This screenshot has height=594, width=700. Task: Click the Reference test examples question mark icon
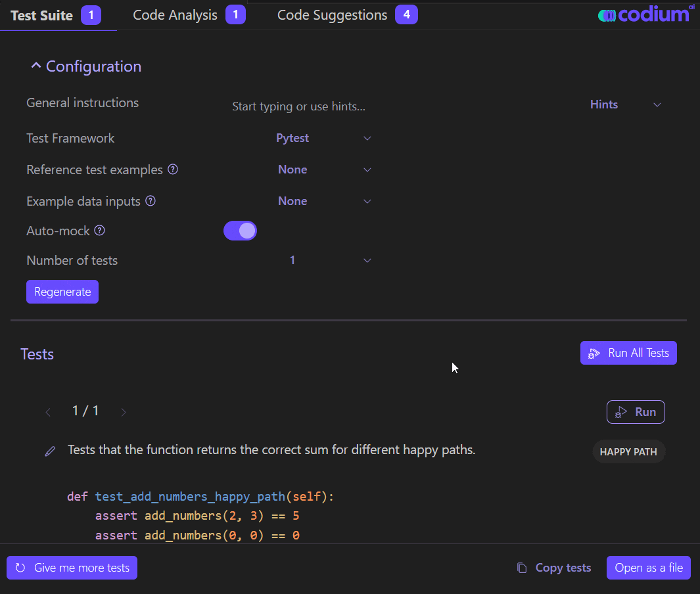pos(172,170)
